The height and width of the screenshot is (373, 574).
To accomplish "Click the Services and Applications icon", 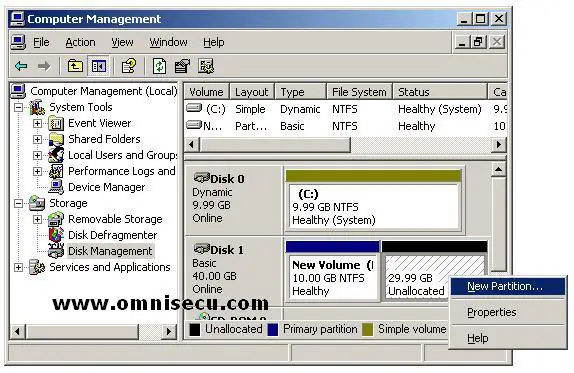I will click(37, 267).
